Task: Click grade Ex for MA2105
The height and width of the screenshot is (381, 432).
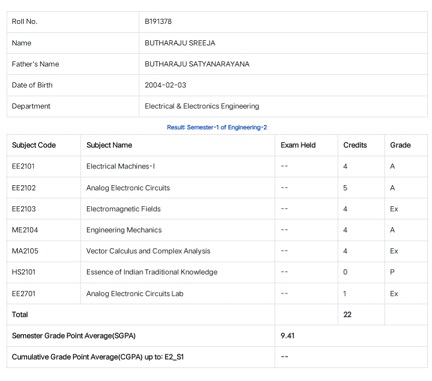Action: coord(394,251)
